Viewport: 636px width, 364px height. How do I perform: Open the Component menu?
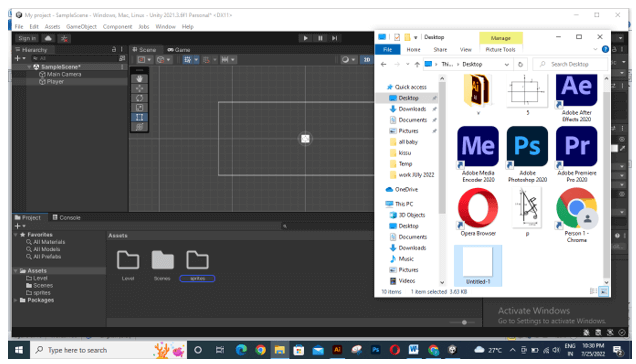tap(117, 27)
